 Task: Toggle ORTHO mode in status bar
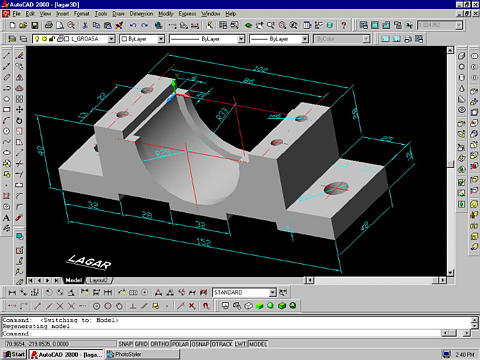pos(160,344)
